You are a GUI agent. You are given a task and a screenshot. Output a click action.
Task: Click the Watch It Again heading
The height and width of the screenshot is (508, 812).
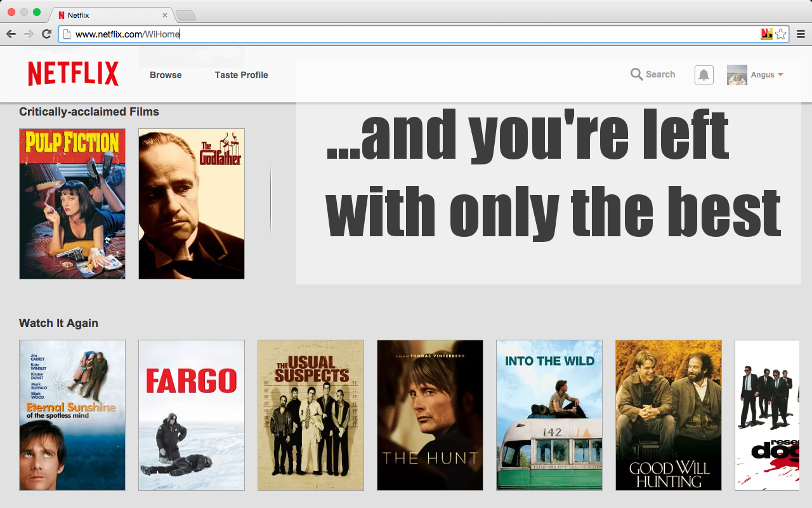click(58, 323)
